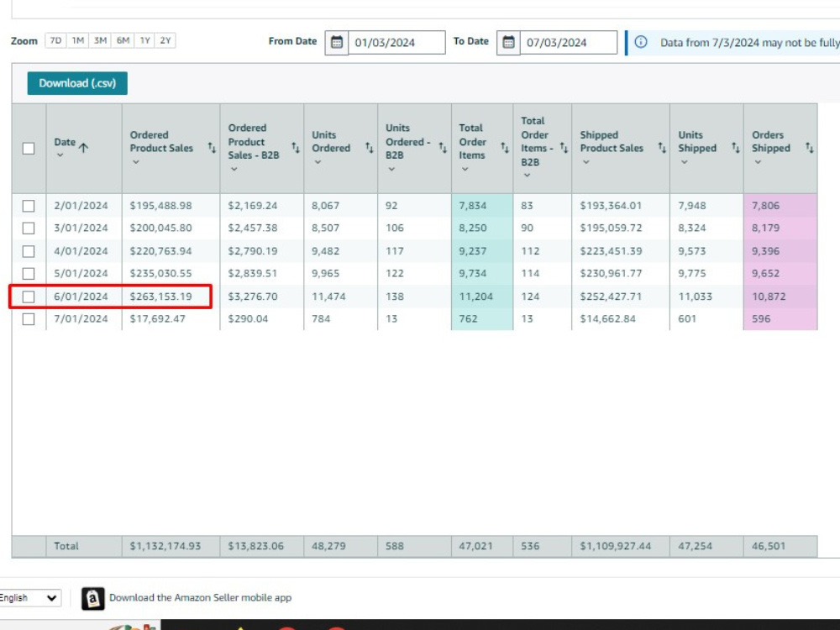Expand the Ordered Product Sales column chevron
The height and width of the screenshot is (630, 840).
pyautogui.click(x=136, y=162)
